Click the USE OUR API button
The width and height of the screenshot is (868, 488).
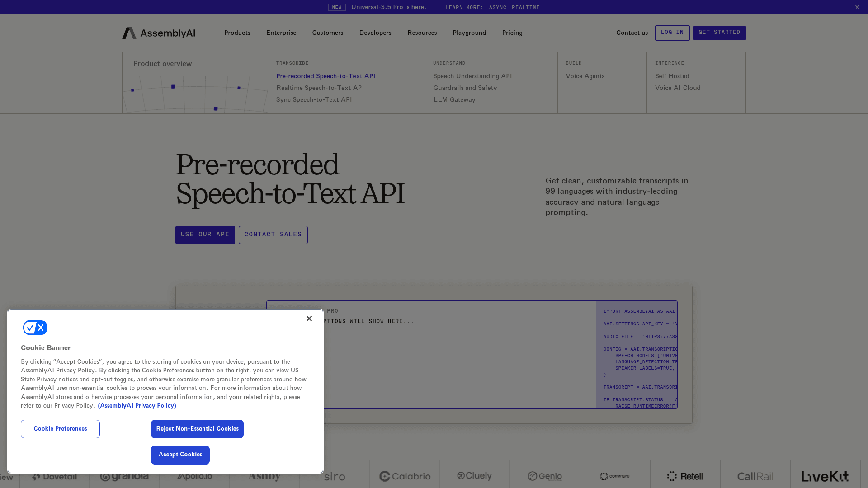205,235
